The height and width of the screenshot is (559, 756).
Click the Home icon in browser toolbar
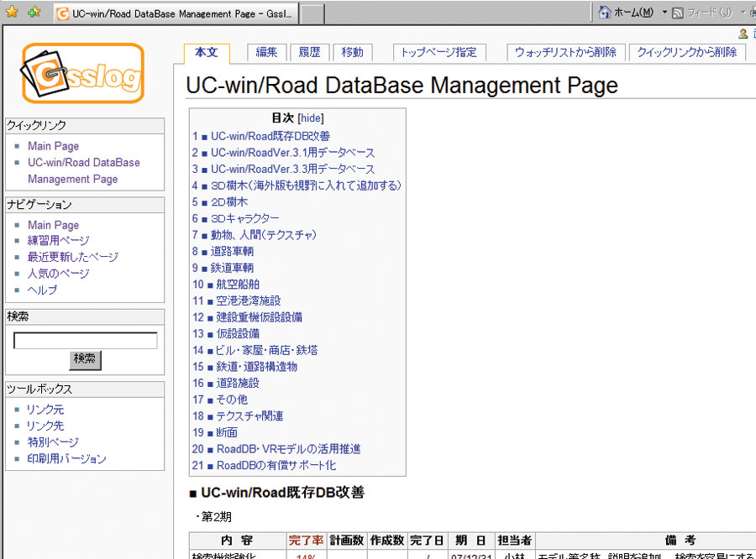pos(605,12)
